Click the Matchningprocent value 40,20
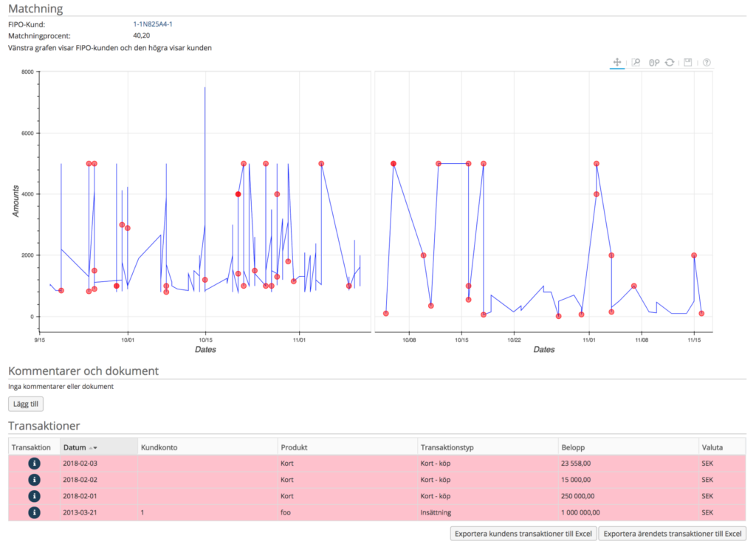Image resolution: width=756 pixels, height=547 pixels. [x=141, y=35]
